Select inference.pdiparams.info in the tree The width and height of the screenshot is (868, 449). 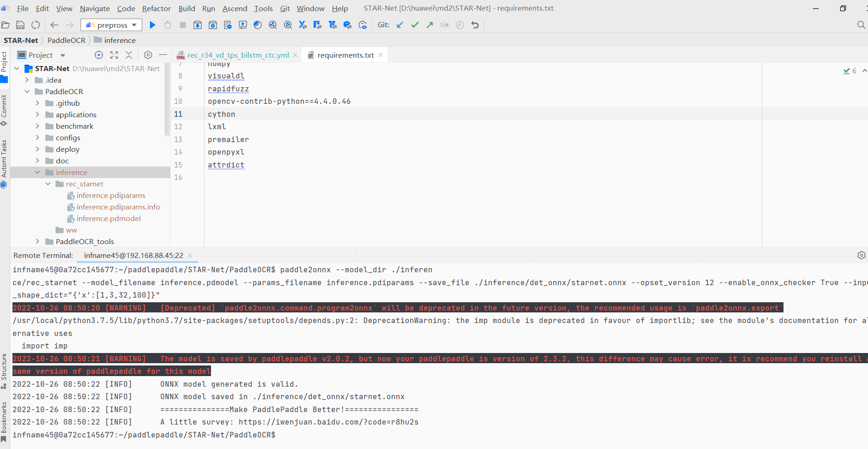pos(118,207)
